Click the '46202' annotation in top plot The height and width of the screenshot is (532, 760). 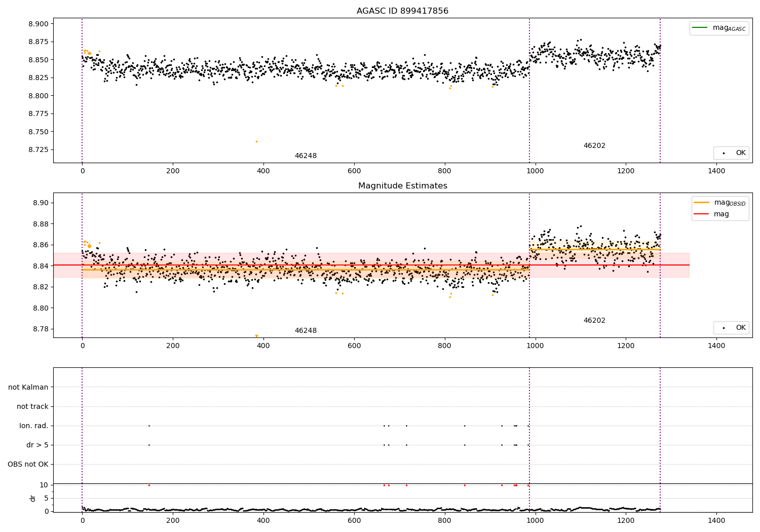point(594,146)
